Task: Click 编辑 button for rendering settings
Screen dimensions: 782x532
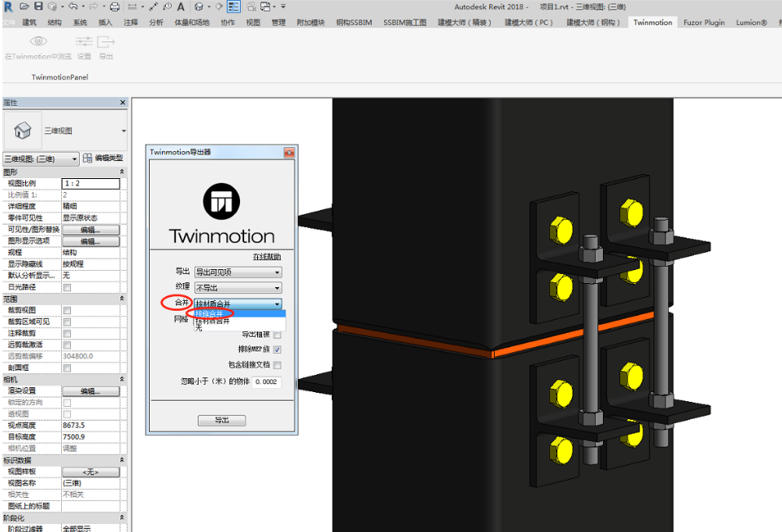Action: coord(90,391)
